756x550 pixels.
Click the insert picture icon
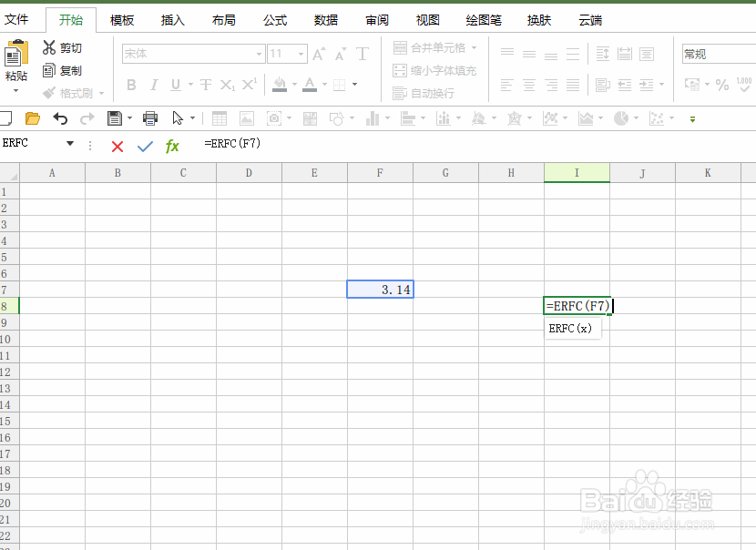click(246, 118)
